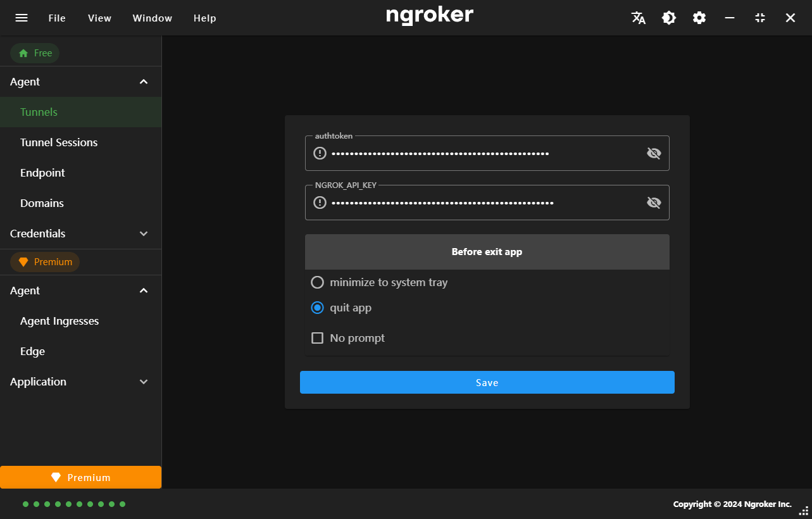Image resolution: width=812 pixels, height=519 pixels.
Task: Click the diamond icon on orange Premium button
Action: pyautogui.click(x=56, y=477)
